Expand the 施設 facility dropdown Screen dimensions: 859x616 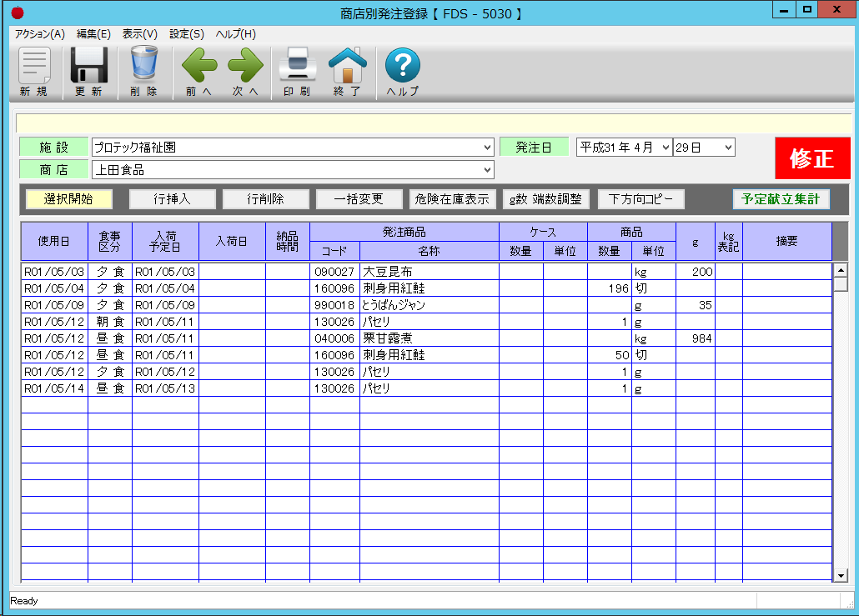(487, 148)
